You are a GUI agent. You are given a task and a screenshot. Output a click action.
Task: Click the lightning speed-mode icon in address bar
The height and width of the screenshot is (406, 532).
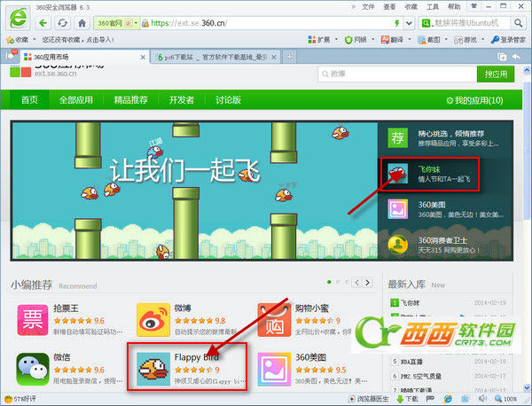tap(396, 23)
